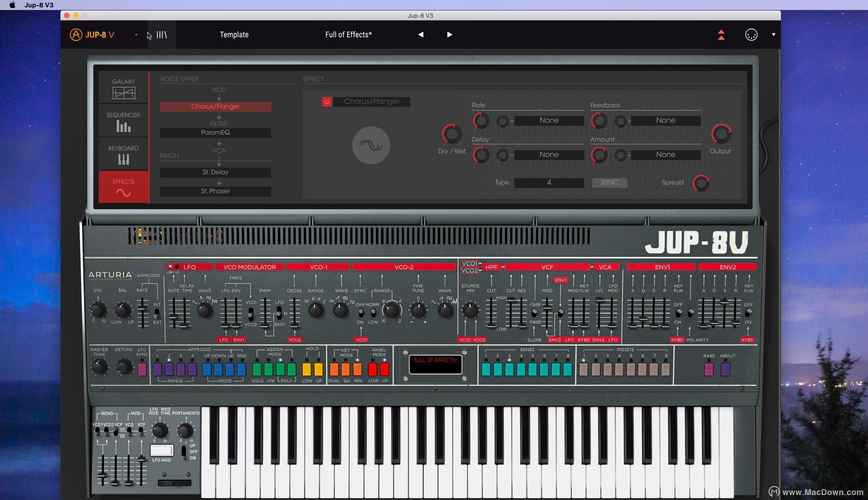Adjust the Dry / Wet knob
The width and height of the screenshot is (868, 500).
pos(452,133)
